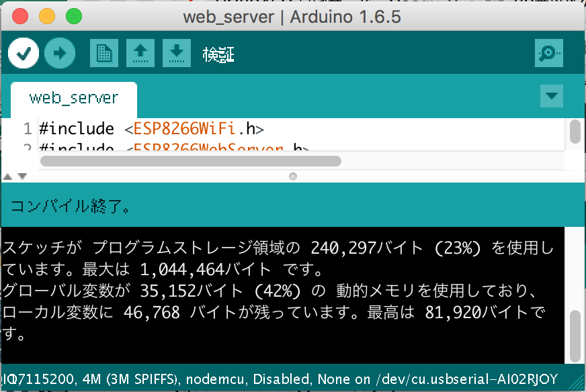
Task: Open the tab menu dropdown arrow
Action: coord(552,96)
